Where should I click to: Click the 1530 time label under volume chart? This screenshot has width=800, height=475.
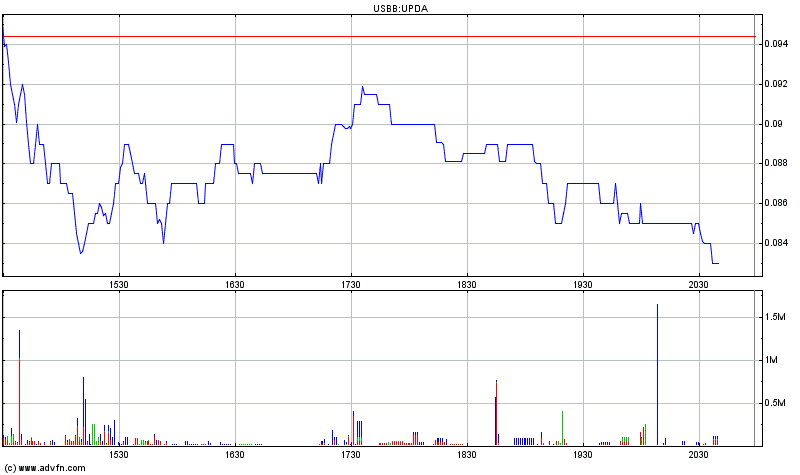point(119,455)
